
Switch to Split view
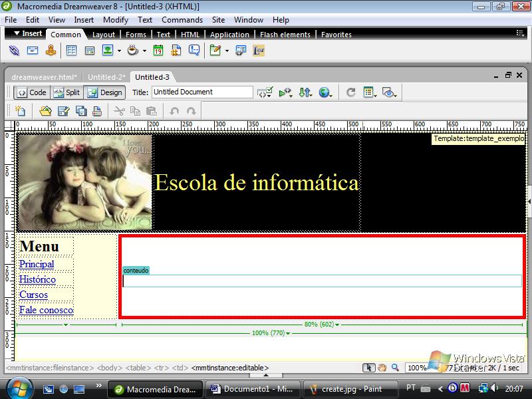[x=66, y=92]
